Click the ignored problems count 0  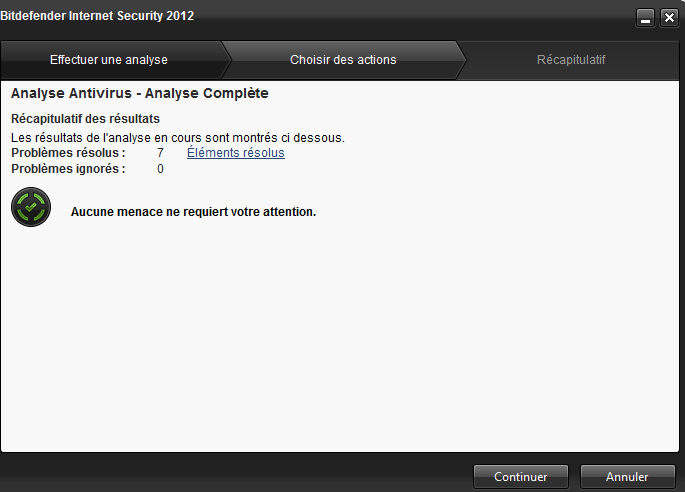(160, 169)
